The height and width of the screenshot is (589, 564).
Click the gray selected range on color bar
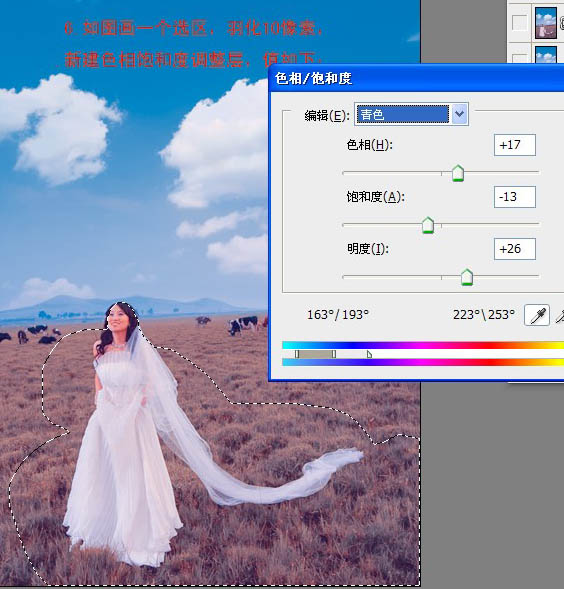point(315,354)
